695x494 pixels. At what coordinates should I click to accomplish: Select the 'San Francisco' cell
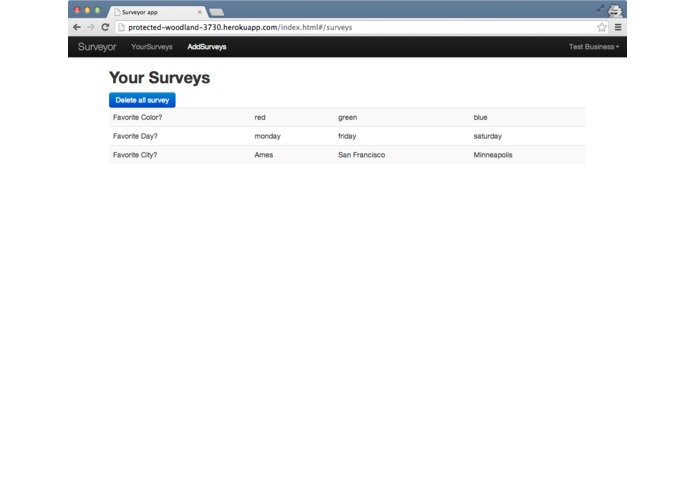point(402,155)
